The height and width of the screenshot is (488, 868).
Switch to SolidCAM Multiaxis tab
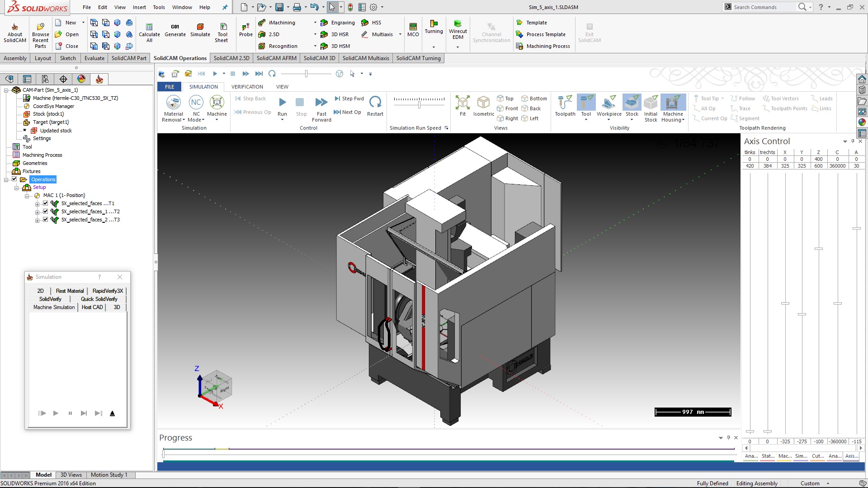point(366,58)
